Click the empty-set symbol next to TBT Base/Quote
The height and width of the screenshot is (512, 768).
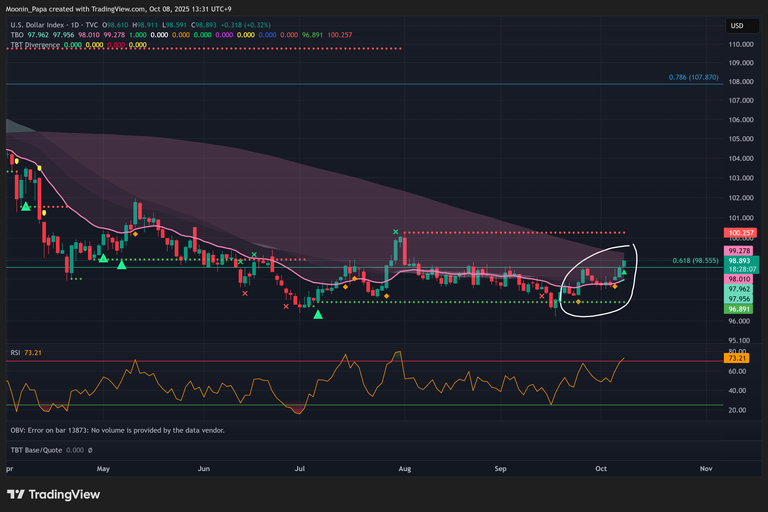89,449
